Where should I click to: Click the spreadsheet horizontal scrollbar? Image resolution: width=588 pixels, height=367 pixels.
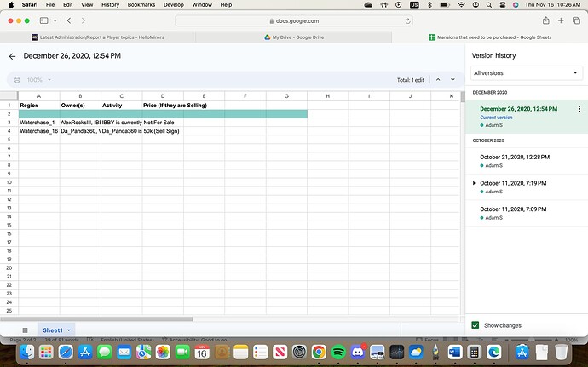96,319
